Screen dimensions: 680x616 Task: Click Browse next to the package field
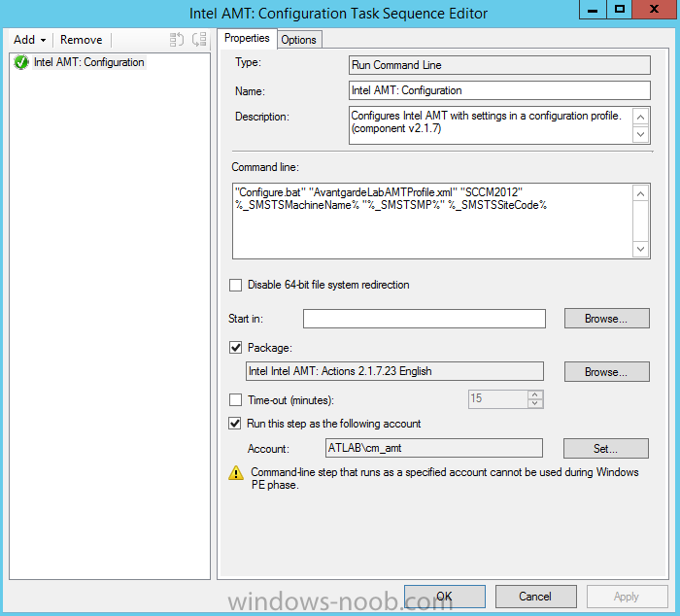tap(606, 372)
